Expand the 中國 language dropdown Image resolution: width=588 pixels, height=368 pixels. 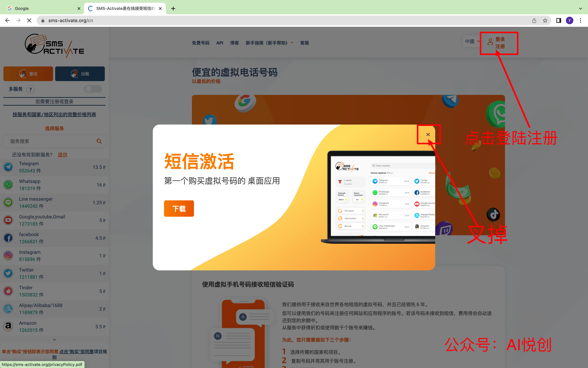pyautogui.click(x=472, y=41)
